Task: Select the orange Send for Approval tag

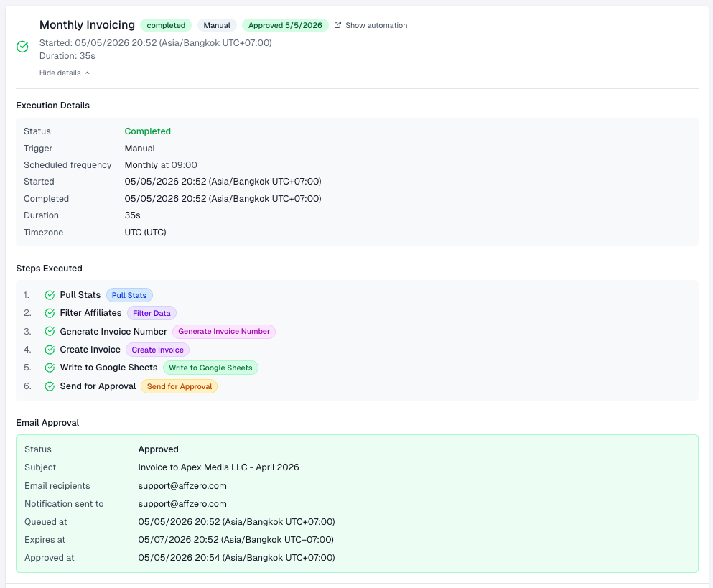Action: coord(180,386)
